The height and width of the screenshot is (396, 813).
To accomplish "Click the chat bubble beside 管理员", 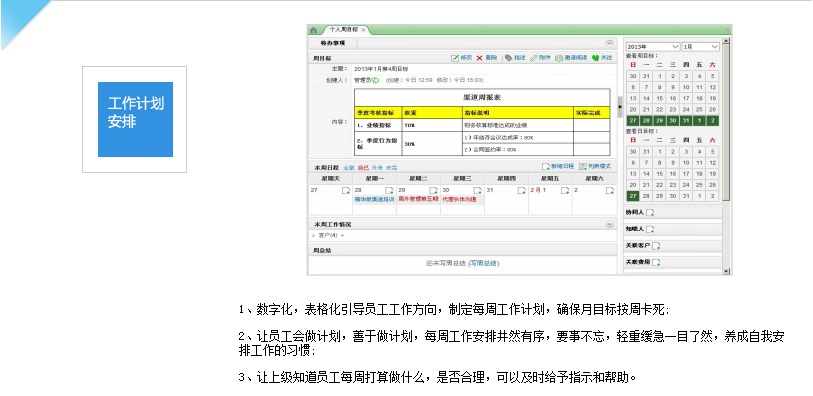I will (375, 80).
